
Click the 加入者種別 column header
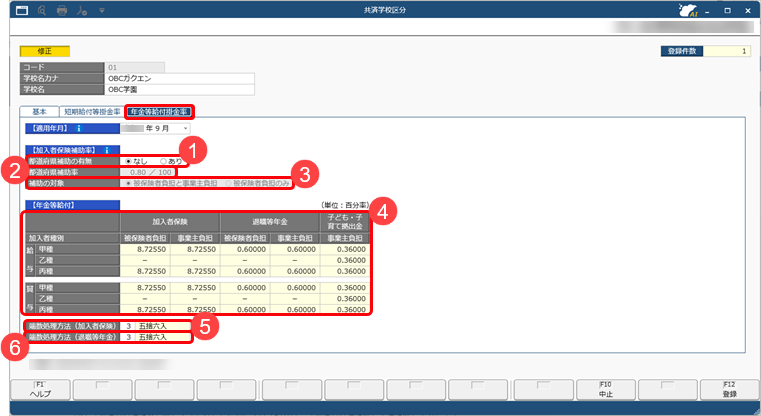point(72,238)
